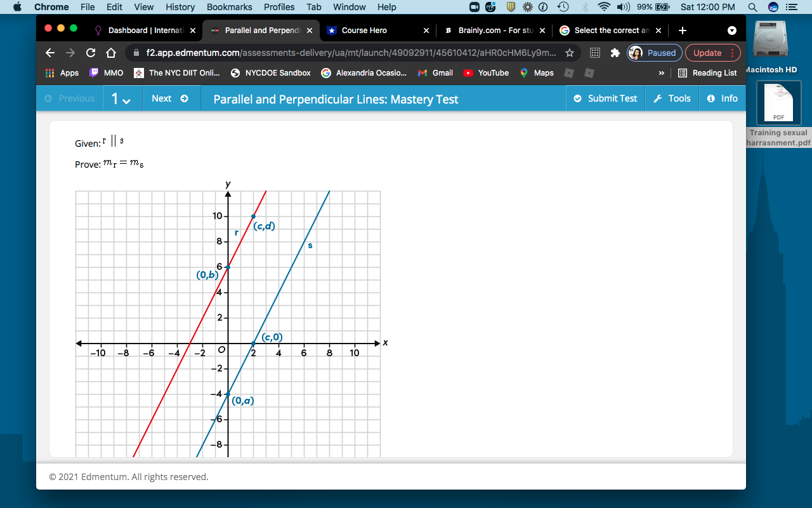Switch to Select the correct an... tab
The width and height of the screenshot is (812, 508).
coord(609,30)
